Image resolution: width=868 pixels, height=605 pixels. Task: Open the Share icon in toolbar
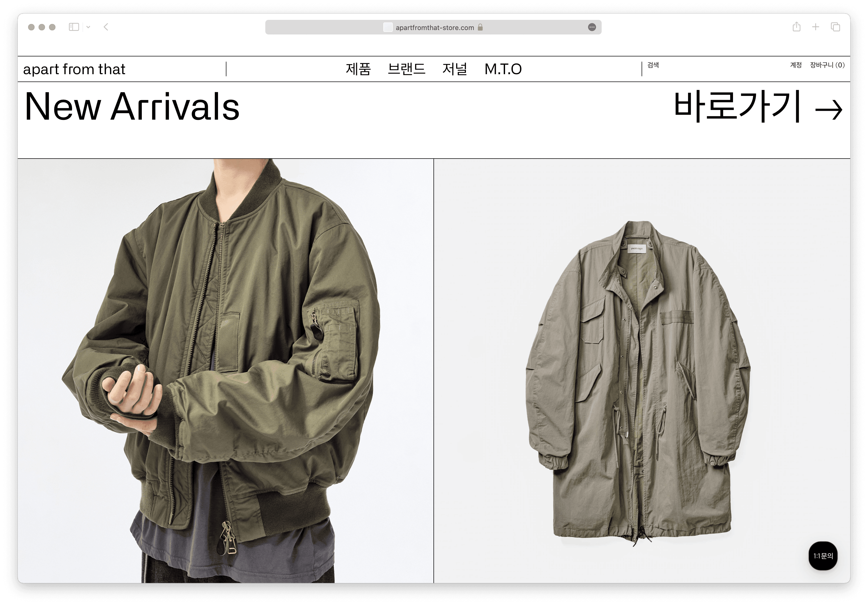coord(796,26)
